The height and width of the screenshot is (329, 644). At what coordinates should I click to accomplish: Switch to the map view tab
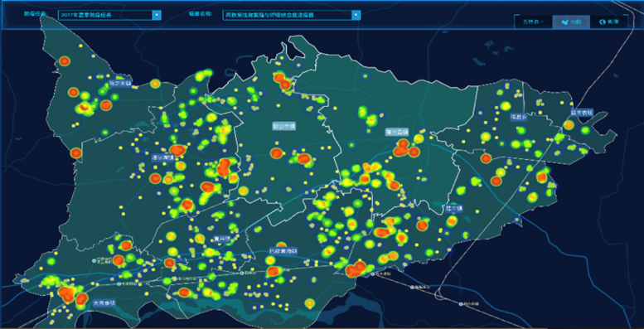tap(571, 22)
